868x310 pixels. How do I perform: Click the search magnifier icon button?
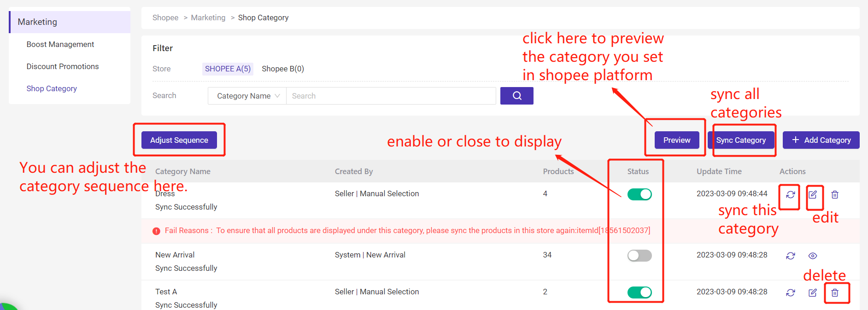click(516, 96)
